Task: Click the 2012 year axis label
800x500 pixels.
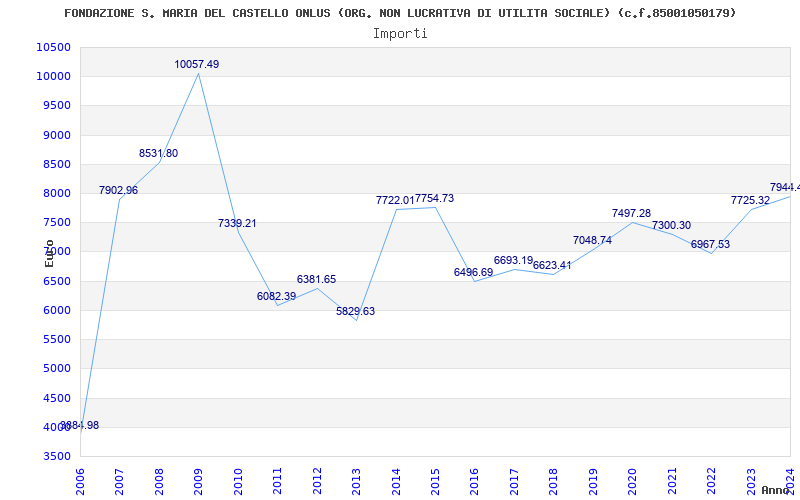Action: point(317,482)
